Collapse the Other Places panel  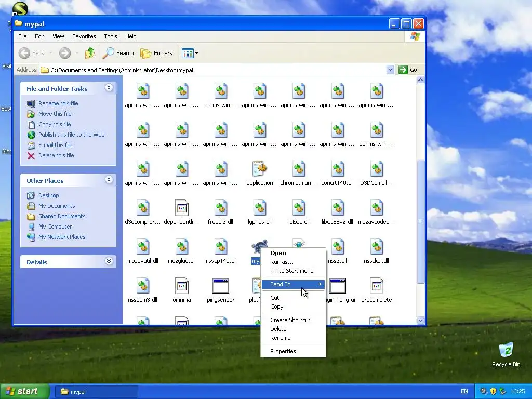pyautogui.click(x=109, y=180)
